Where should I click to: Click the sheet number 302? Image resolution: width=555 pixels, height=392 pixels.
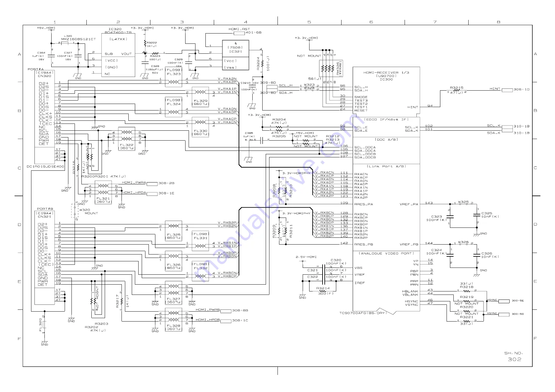pyautogui.click(x=515, y=359)
